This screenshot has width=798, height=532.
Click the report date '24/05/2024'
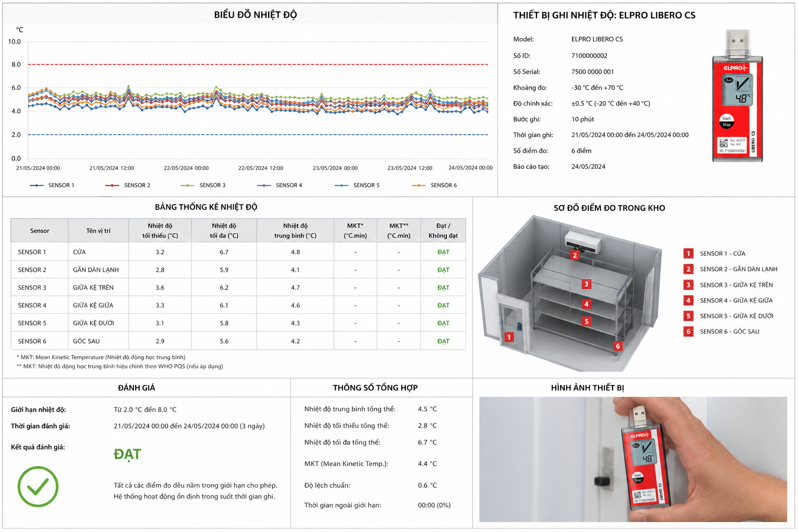coord(588,167)
